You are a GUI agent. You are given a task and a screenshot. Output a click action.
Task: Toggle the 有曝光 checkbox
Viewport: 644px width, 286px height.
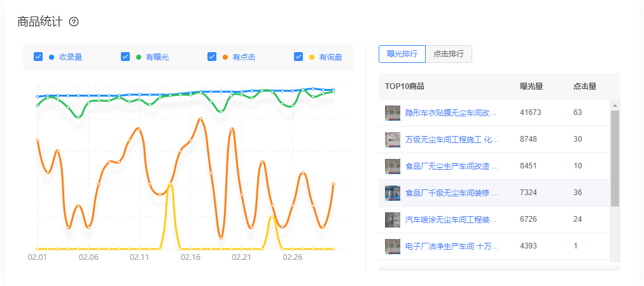point(125,57)
